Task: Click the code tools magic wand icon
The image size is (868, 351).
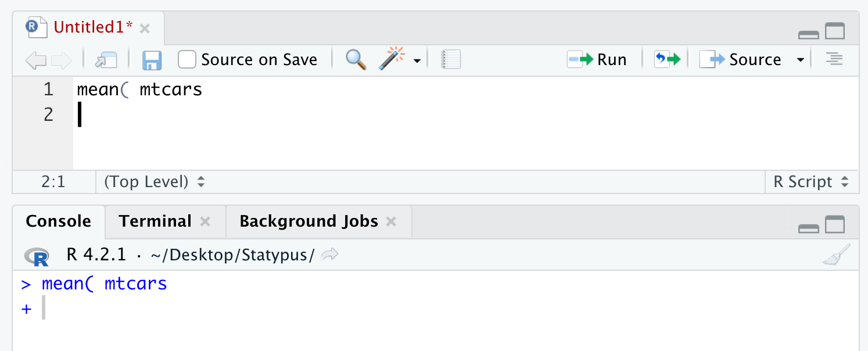Action: pos(391,59)
